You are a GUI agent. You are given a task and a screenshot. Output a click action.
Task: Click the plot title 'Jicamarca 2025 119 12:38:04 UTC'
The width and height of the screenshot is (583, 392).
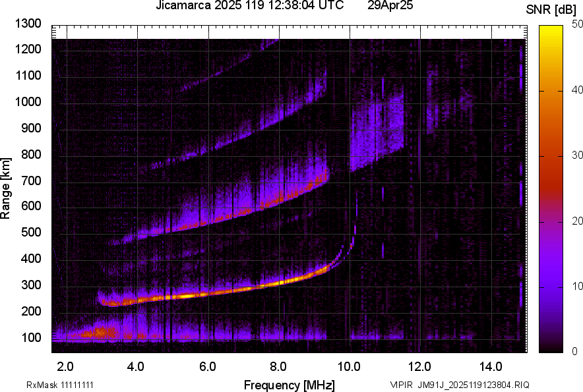coord(249,5)
